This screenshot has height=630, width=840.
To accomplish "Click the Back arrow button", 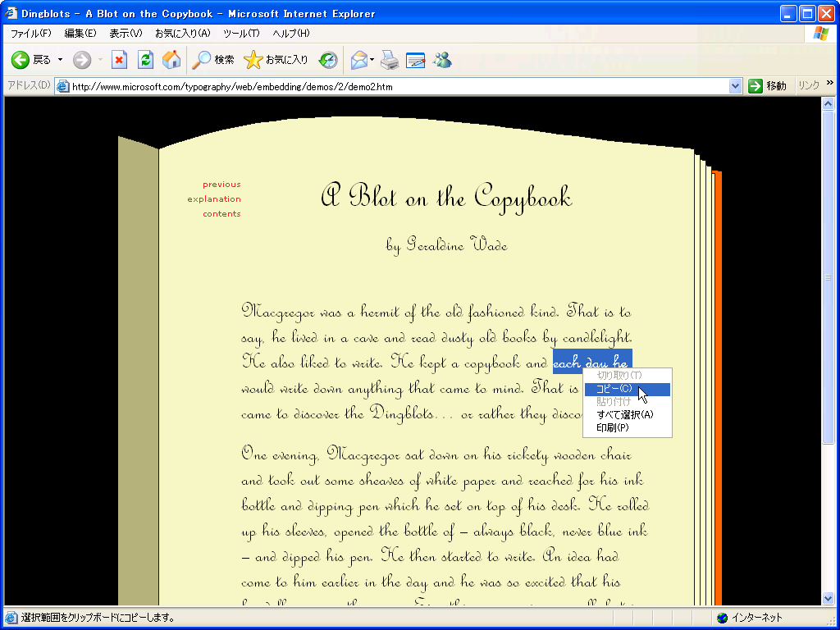I will (x=21, y=60).
